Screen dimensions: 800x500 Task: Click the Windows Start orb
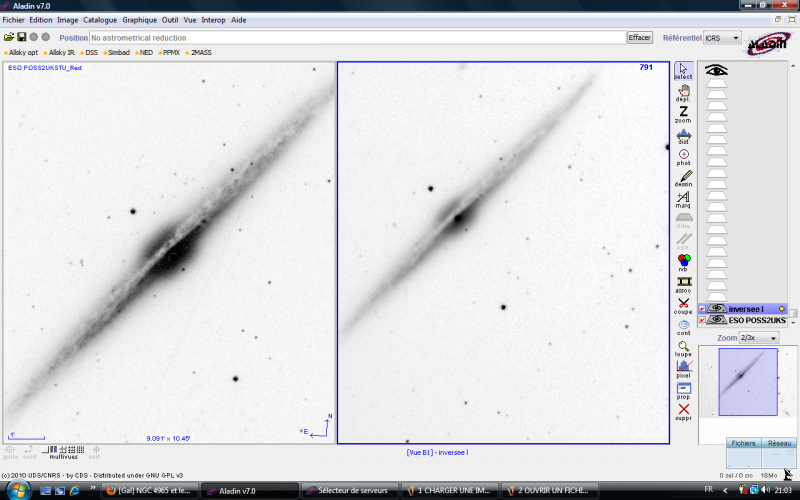tap(17, 490)
